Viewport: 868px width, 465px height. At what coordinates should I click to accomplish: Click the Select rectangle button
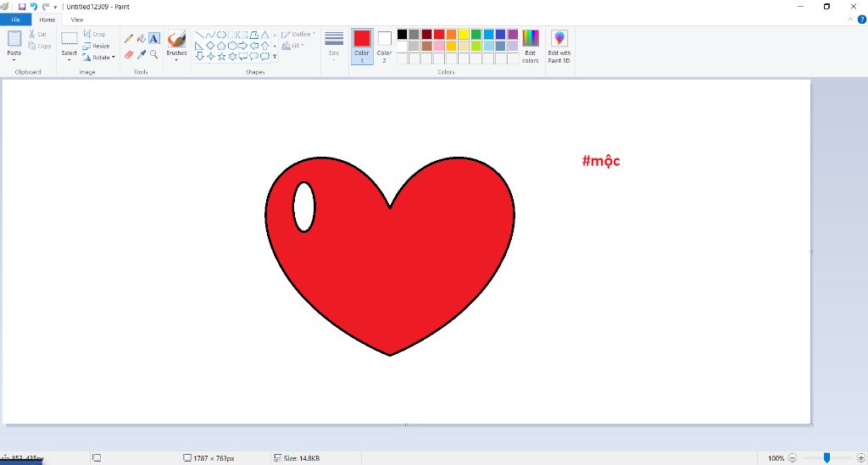tap(70, 42)
